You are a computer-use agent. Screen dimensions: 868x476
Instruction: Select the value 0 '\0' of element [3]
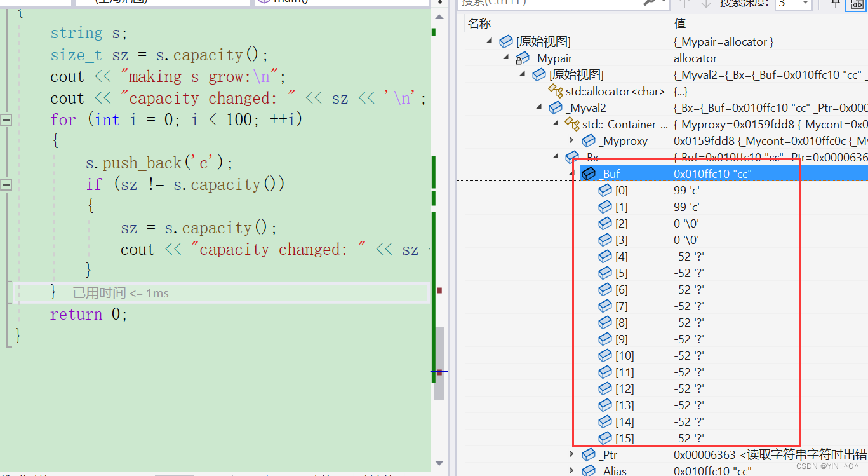click(688, 240)
